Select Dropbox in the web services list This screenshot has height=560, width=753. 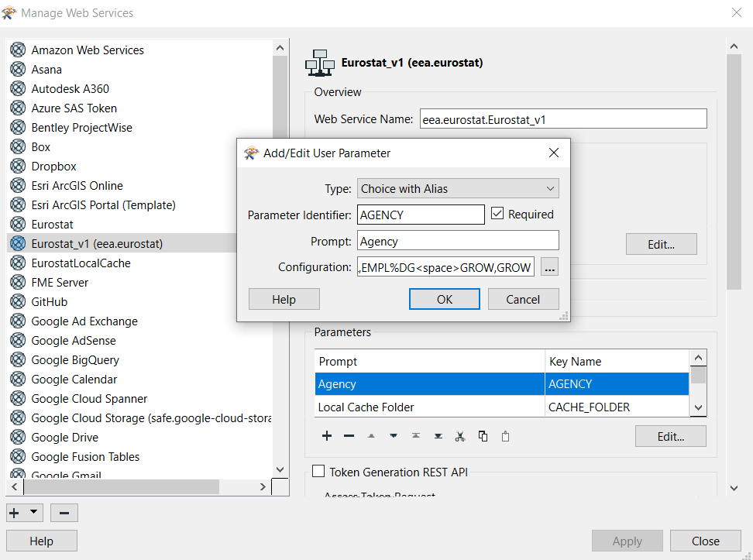pos(53,167)
